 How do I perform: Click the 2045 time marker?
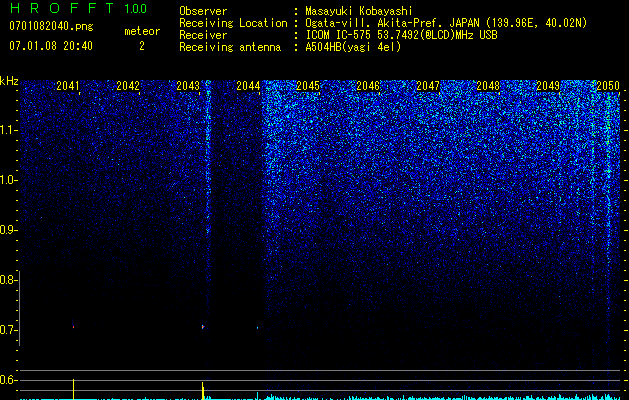tap(308, 85)
